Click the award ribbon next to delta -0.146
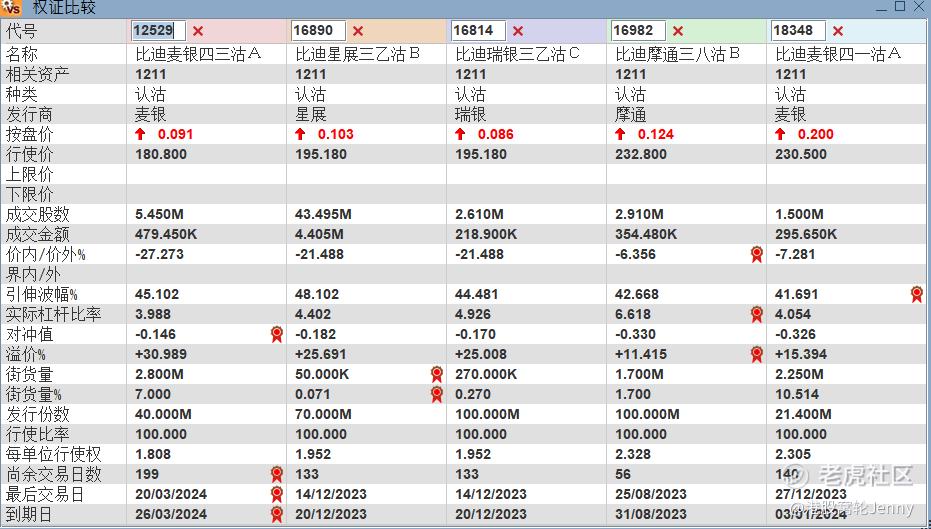Screen dimensions: 931x529 click(x=277, y=334)
